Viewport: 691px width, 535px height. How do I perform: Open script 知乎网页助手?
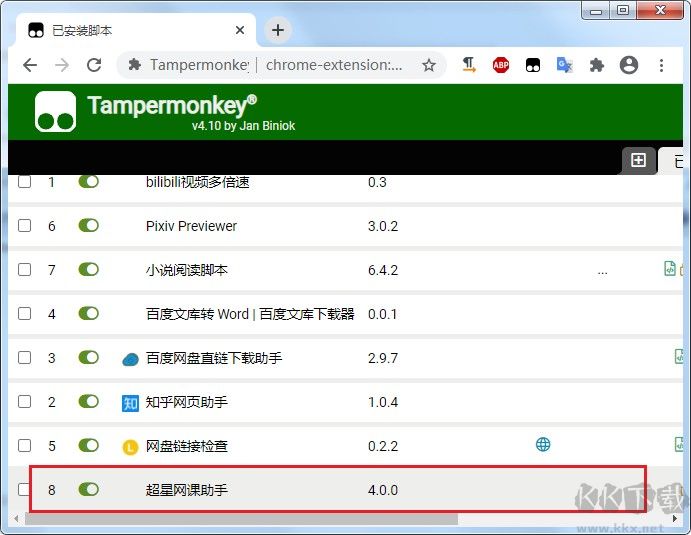coord(186,402)
